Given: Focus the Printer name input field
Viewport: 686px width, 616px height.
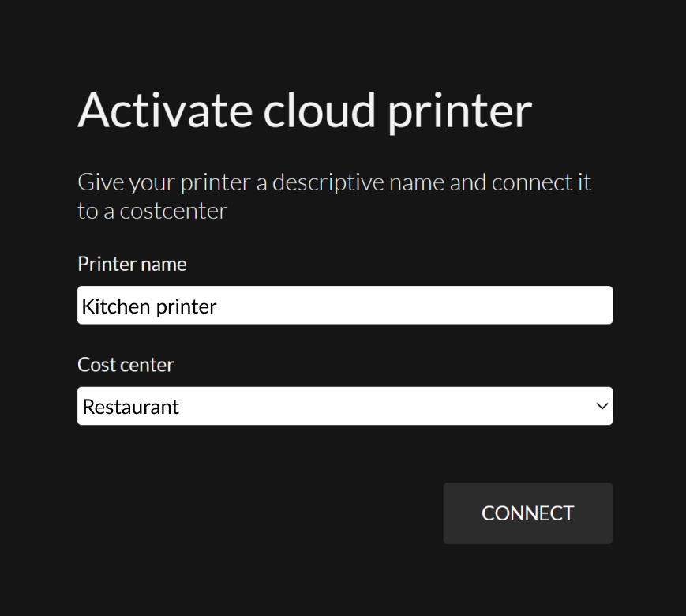Looking at the screenshot, I should (x=345, y=305).
